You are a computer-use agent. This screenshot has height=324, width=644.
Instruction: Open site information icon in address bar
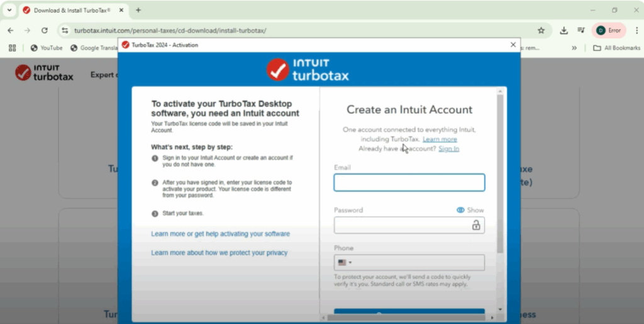pyautogui.click(x=65, y=30)
